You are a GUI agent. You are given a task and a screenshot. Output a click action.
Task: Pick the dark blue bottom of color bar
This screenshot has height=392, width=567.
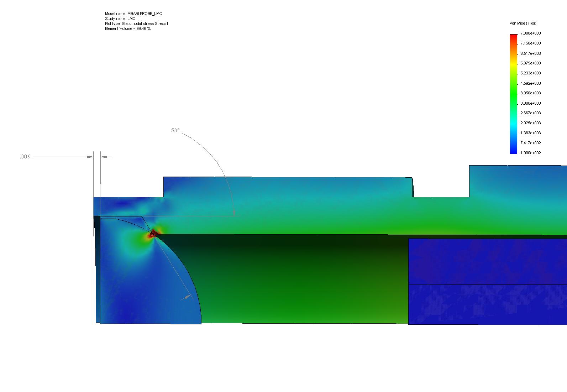click(514, 150)
